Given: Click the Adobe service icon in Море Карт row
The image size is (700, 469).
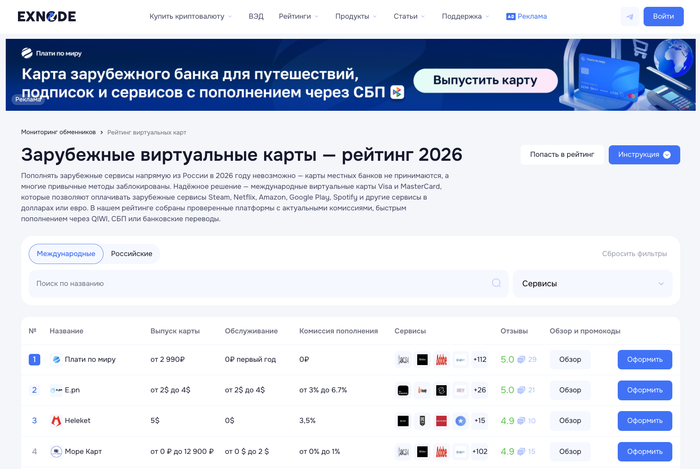Looking at the screenshot, I should (441, 452).
